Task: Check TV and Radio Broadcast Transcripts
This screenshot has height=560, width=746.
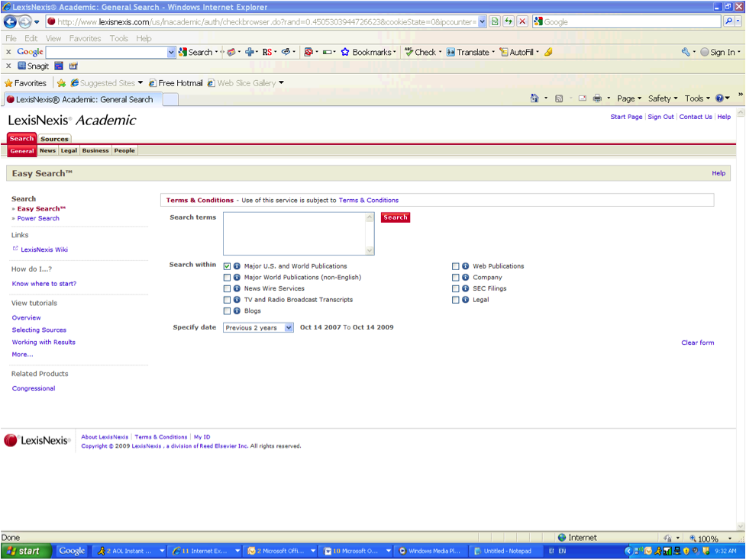Action: coord(227,300)
